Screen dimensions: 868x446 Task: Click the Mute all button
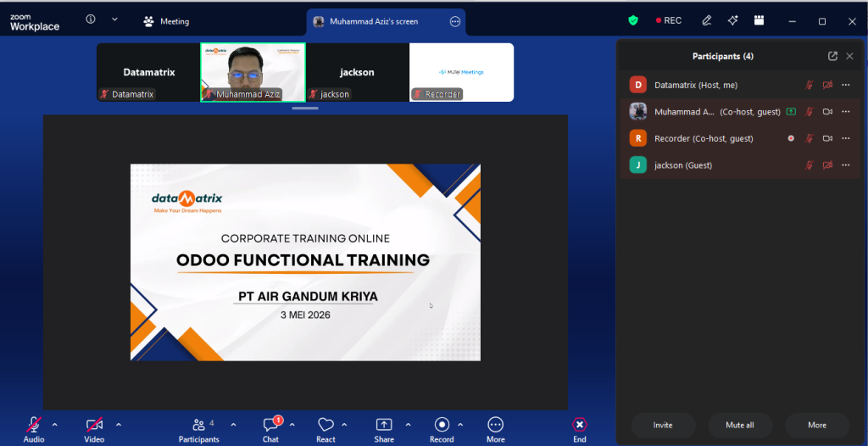pos(739,426)
